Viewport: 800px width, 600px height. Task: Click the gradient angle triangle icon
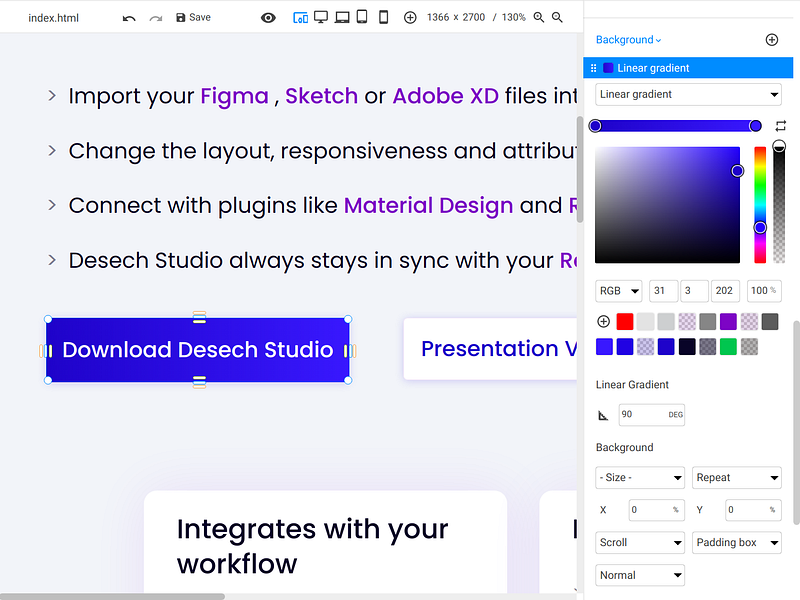pyautogui.click(x=602, y=413)
